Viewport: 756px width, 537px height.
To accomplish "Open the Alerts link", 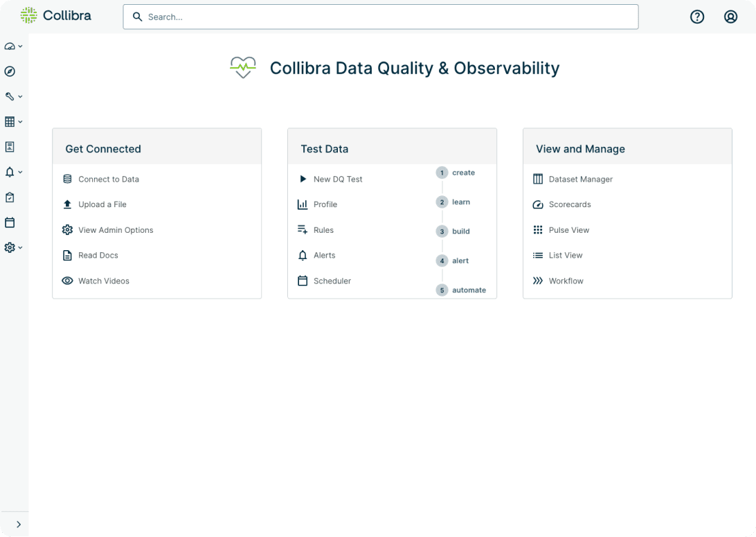I will pyautogui.click(x=325, y=255).
